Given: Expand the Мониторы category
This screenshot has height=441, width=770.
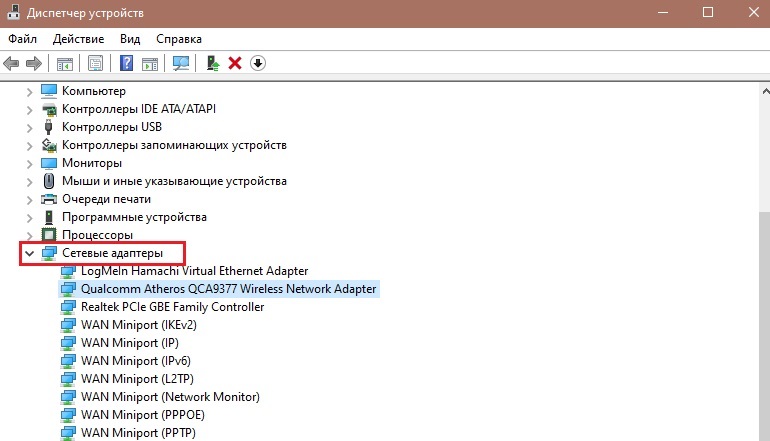Looking at the screenshot, I should [28, 163].
